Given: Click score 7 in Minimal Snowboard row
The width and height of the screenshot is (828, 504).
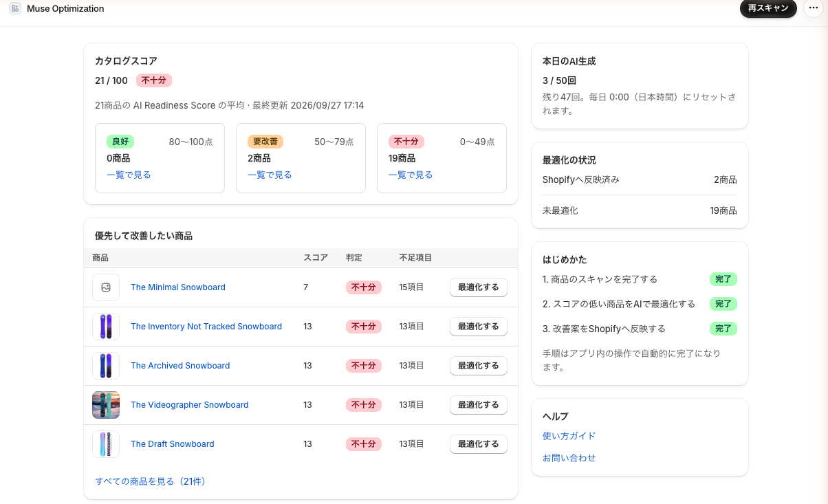Looking at the screenshot, I should coord(306,287).
